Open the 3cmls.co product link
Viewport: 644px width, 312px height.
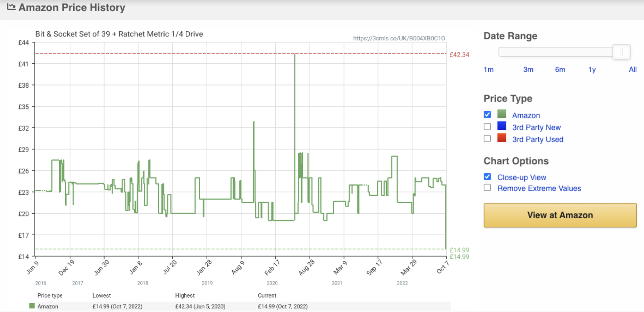pyautogui.click(x=399, y=38)
